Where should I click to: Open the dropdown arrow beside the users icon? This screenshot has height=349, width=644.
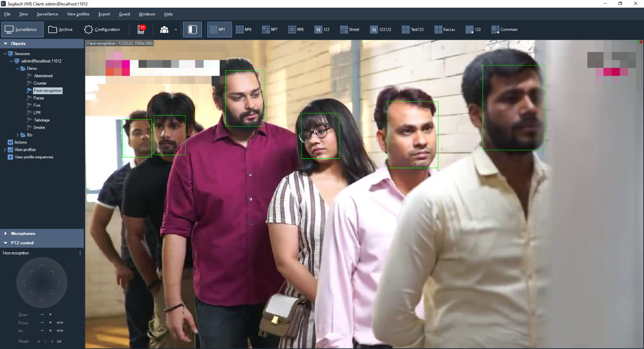pyautogui.click(x=176, y=30)
